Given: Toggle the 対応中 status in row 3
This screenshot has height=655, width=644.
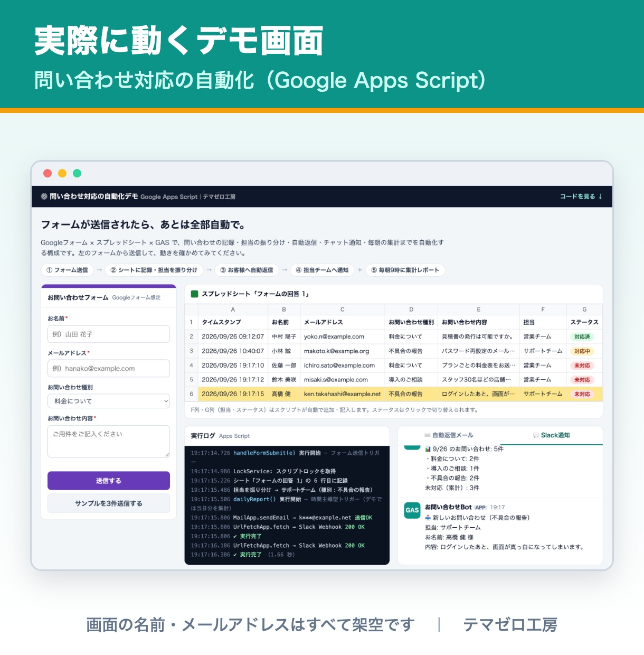Looking at the screenshot, I should (x=582, y=351).
